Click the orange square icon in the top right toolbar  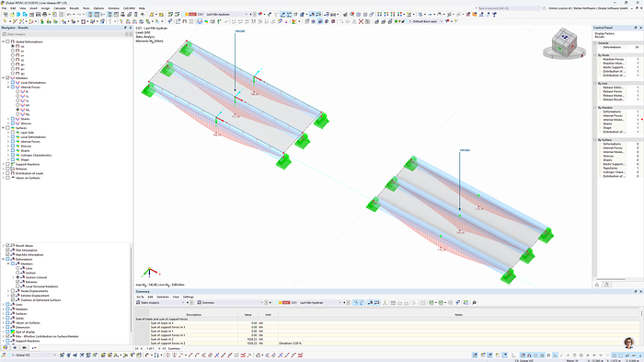(x=475, y=15)
